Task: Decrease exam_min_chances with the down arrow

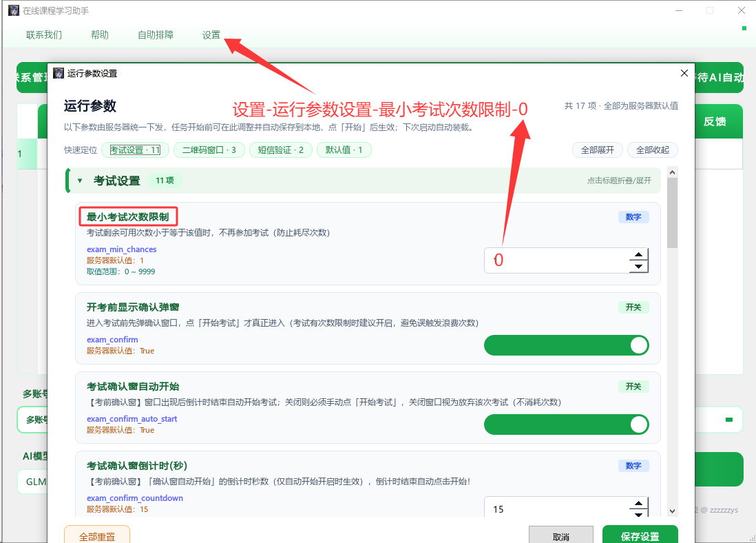Action: click(638, 267)
